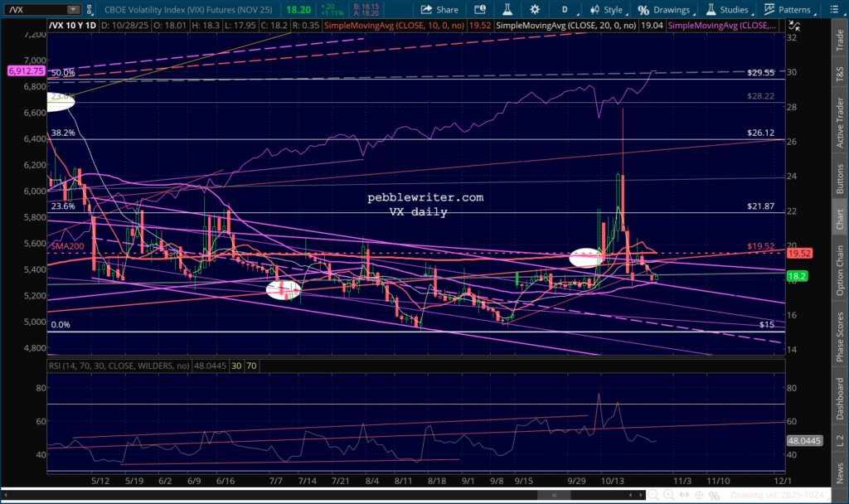Click the 0.0% retracement label
This screenshot has width=849, height=504.
[61, 325]
